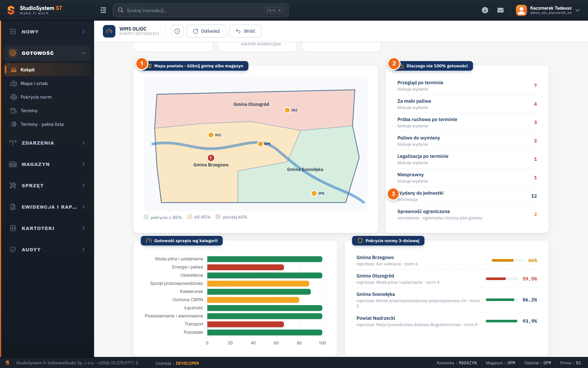Click the red Energia i paliwa chart bar
The height and width of the screenshot is (368, 588).
click(x=245, y=267)
